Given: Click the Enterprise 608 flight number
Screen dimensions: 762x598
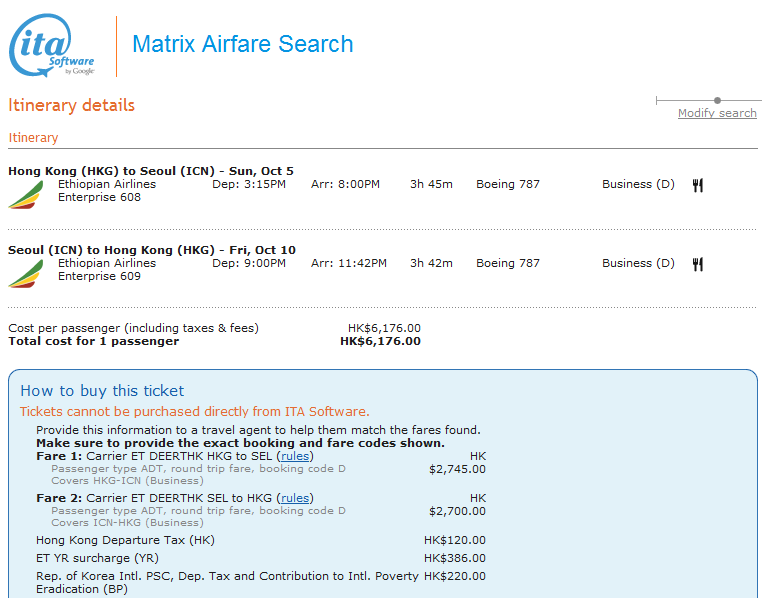Looking at the screenshot, I should (99, 197).
